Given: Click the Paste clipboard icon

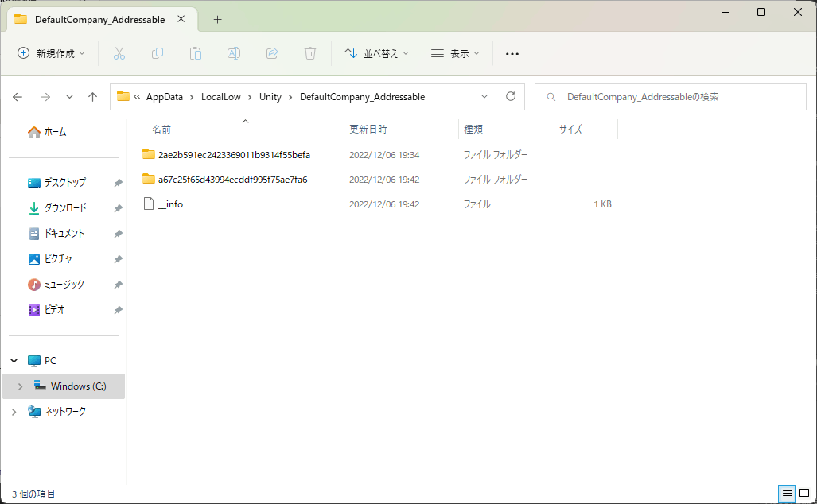Looking at the screenshot, I should (x=196, y=53).
